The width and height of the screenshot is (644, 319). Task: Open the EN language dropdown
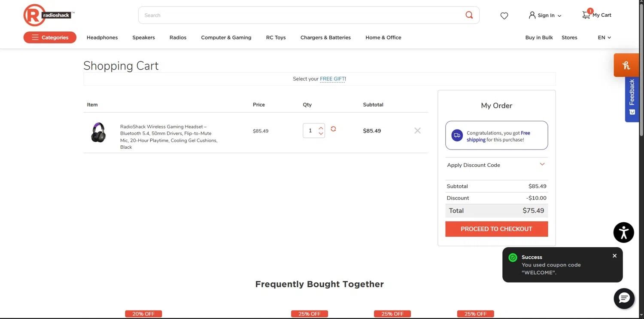[x=604, y=37]
